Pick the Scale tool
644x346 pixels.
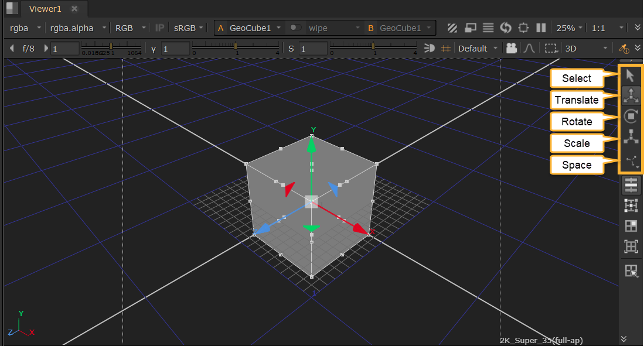631,137
